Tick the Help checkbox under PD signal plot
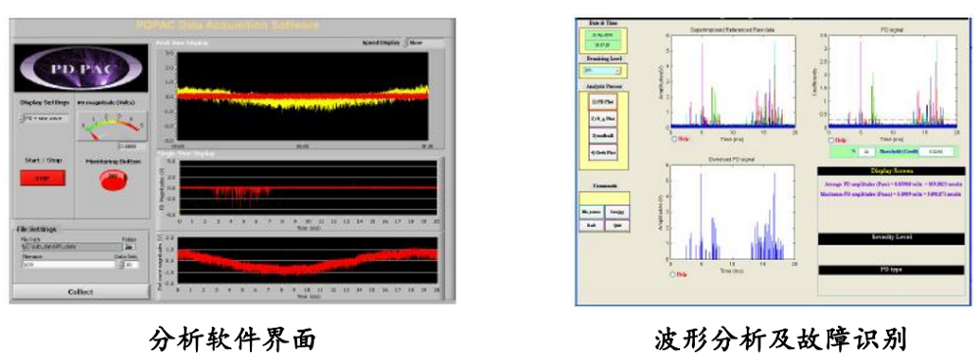980x364 pixels. [x=831, y=140]
